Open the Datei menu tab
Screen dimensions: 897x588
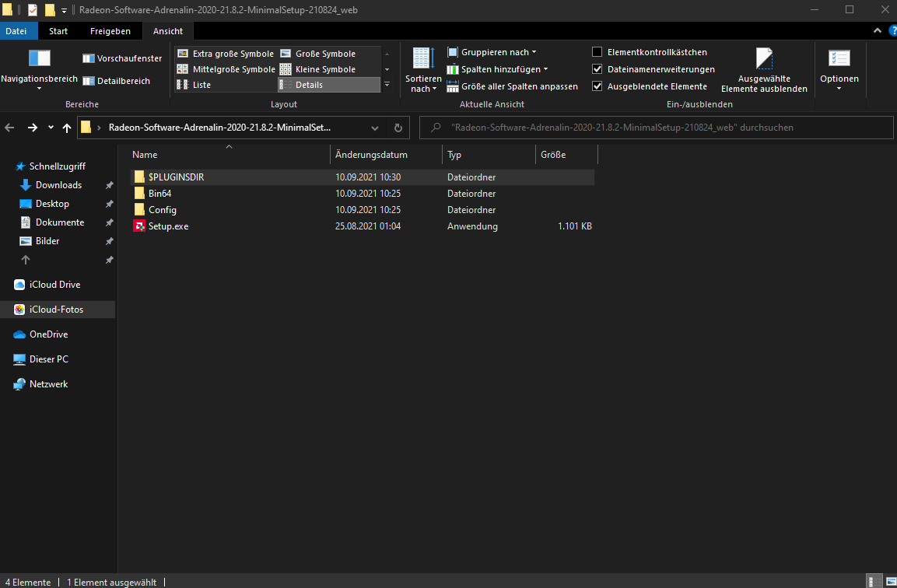click(x=16, y=31)
